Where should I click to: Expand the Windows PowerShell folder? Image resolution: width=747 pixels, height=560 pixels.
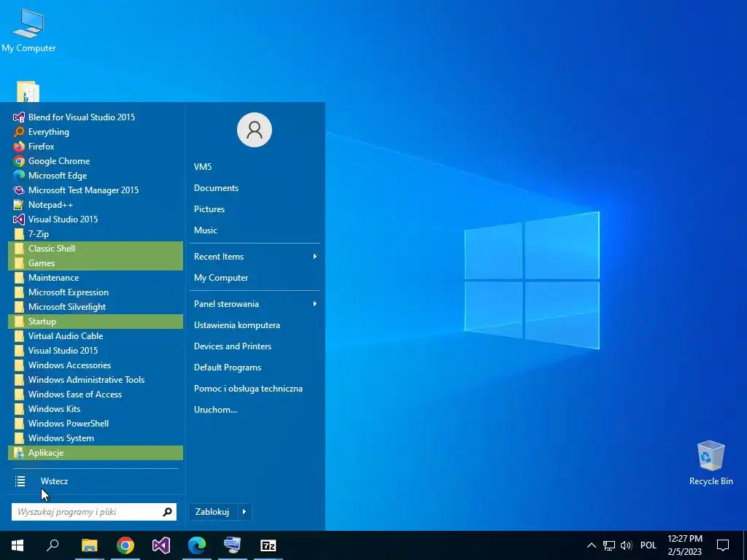click(96, 424)
